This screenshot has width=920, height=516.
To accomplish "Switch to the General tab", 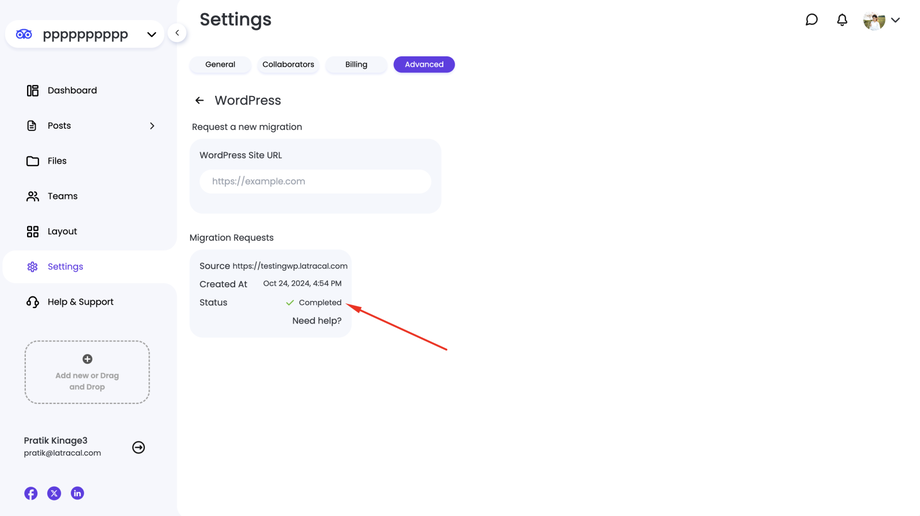I will [220, 65].
